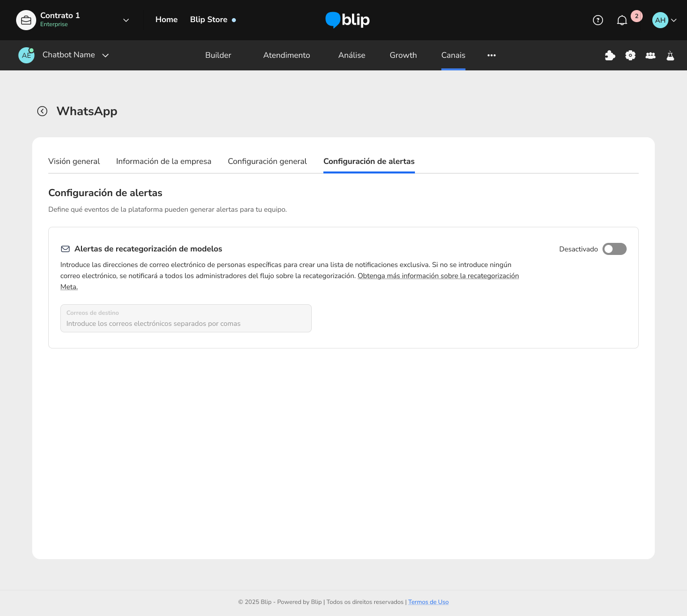Open the team members icon
687x616 pixels.
(650, 55)
